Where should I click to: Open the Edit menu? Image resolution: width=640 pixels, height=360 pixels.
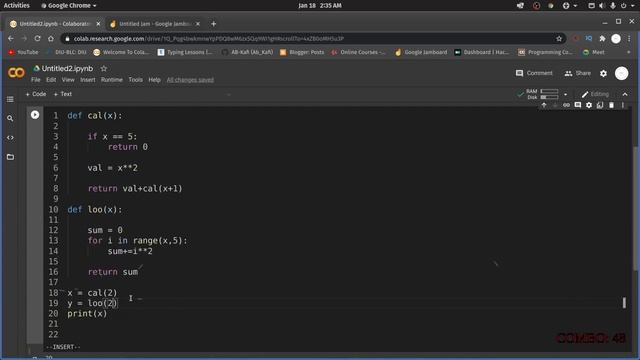pos(51,80)
